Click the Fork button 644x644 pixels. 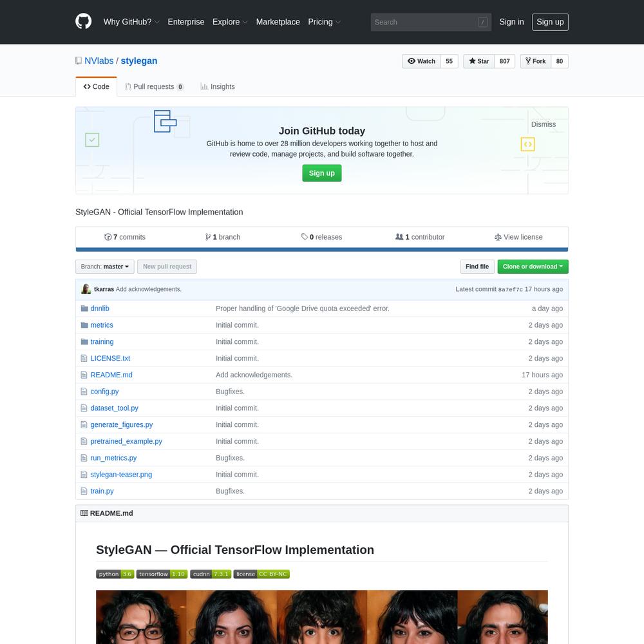[536, 61]
